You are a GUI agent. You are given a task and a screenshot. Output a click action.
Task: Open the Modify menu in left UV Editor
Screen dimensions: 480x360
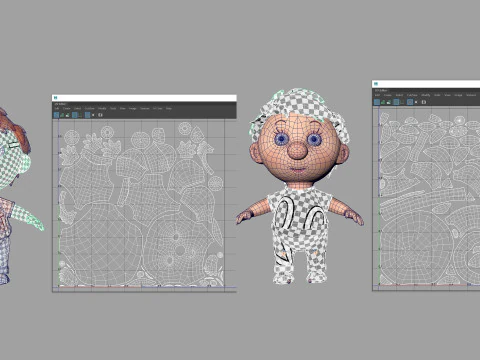(102, 108)
